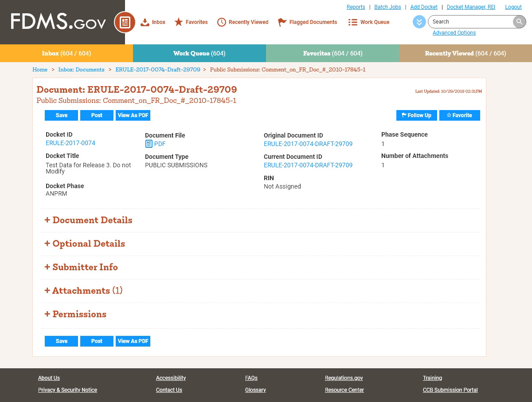Open the Training footer link

pyautogui.click(x=432, y=378)
